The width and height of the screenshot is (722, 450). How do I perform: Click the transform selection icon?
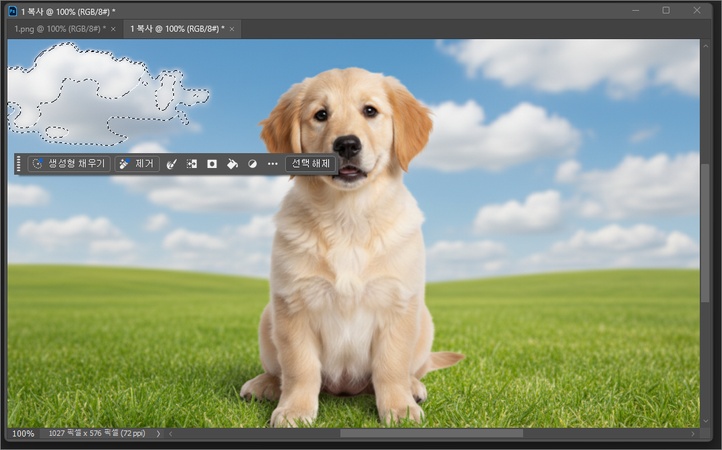pos(191,163)
